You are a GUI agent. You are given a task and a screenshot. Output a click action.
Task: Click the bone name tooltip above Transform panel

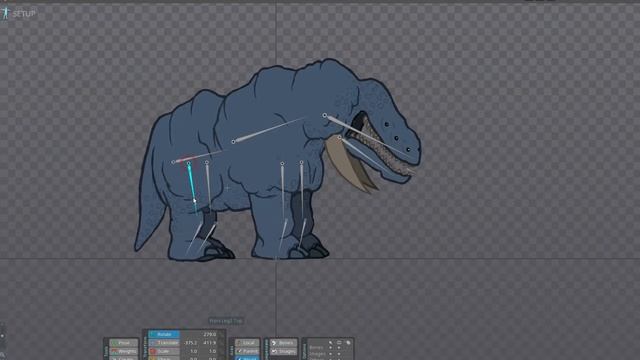pyautogui.click(x=226, y=321)
